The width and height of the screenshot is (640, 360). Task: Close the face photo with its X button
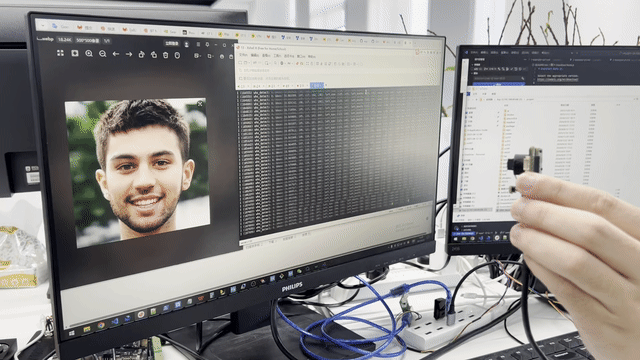click(200, 104)
